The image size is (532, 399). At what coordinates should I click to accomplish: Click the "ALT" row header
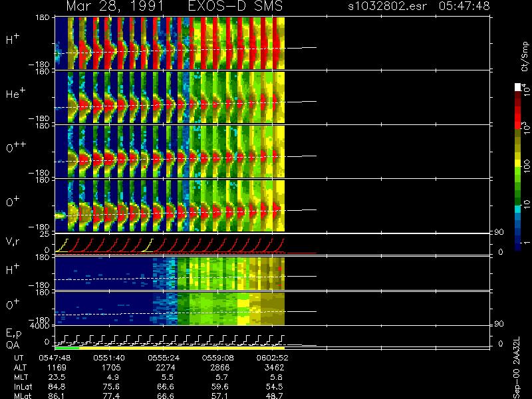coord(21,368)
